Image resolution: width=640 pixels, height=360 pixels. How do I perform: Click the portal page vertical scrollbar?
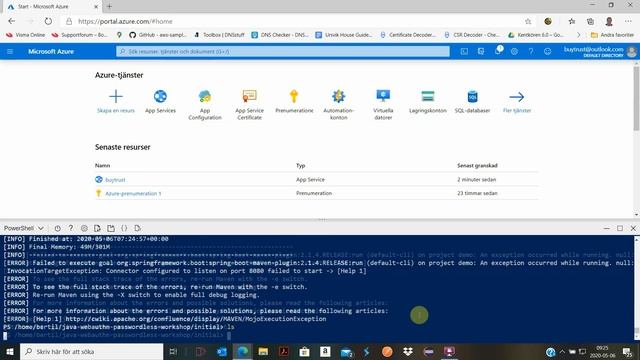pyautogui.click(x=636, y=98)
